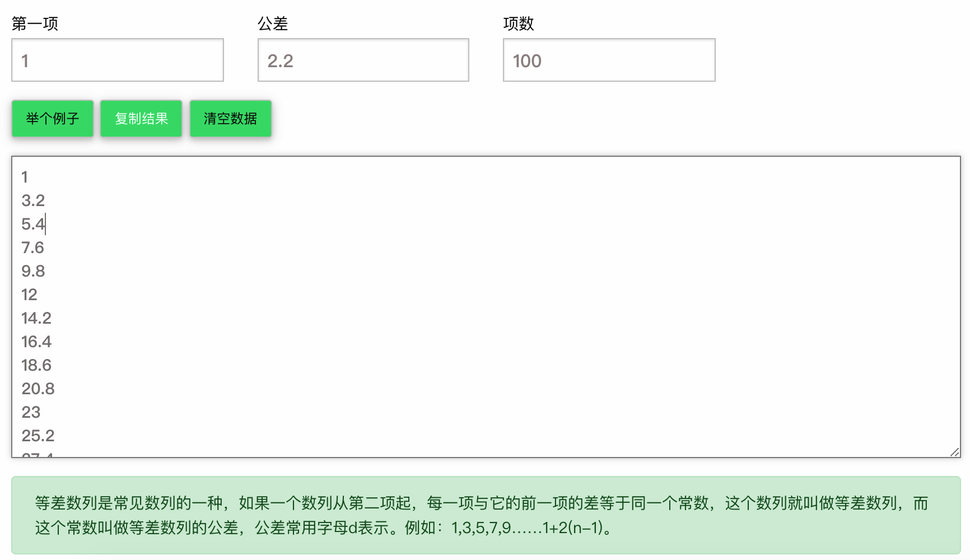Click the value 1 in the results list

point(24,177)
